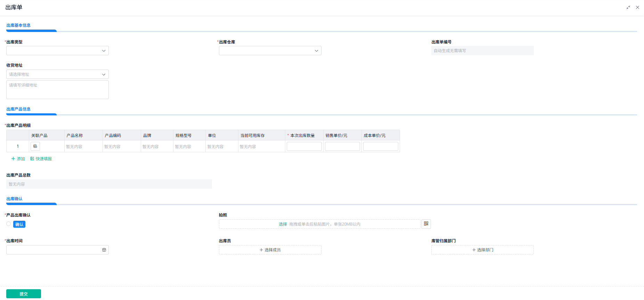Switch to the 出库产品信息 section tab

click(18, 109)
